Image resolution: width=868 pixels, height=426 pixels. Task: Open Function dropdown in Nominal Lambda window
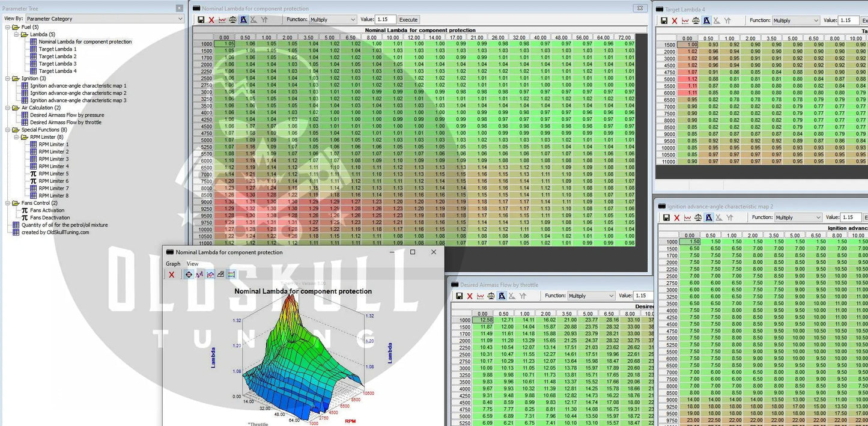click(x=333, y=19)
